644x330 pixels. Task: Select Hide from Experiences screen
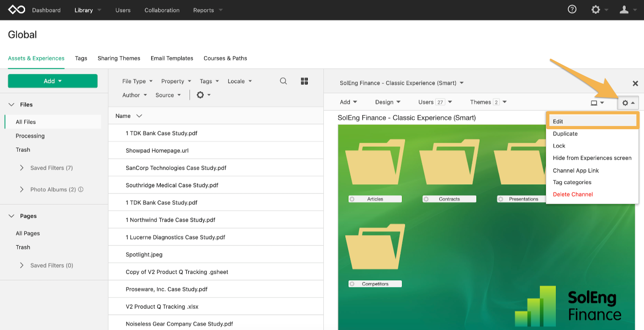(x=592, y=158)
